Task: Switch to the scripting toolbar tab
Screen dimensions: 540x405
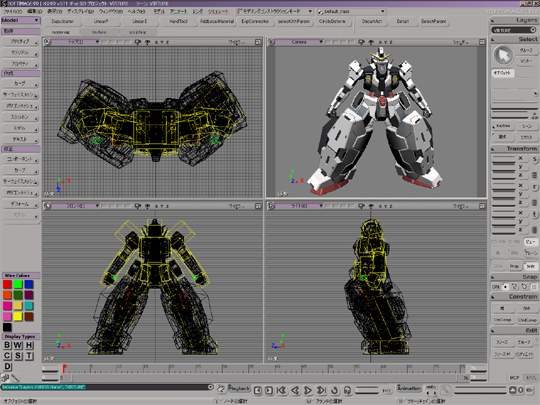Action: coord(138,32)
